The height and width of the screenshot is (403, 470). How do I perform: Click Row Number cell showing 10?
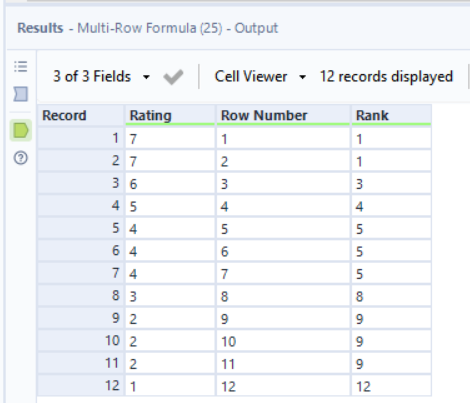283,341
